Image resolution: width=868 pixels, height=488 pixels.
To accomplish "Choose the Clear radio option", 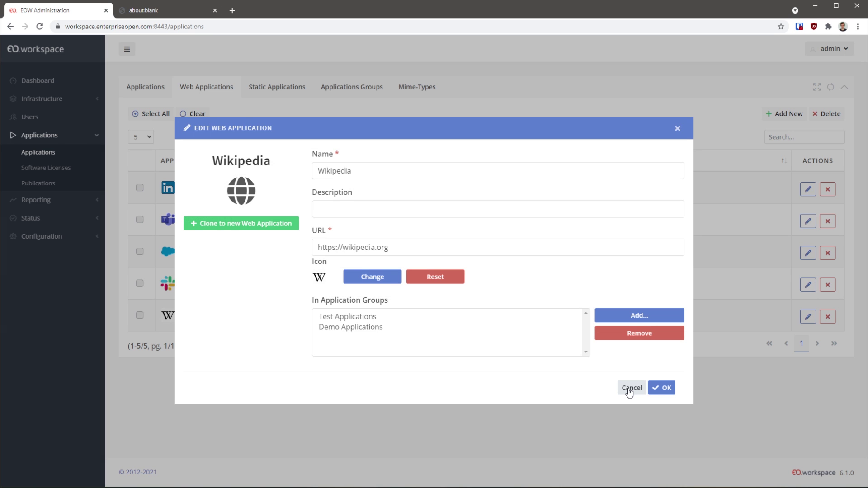I will (x=193, y=114).
